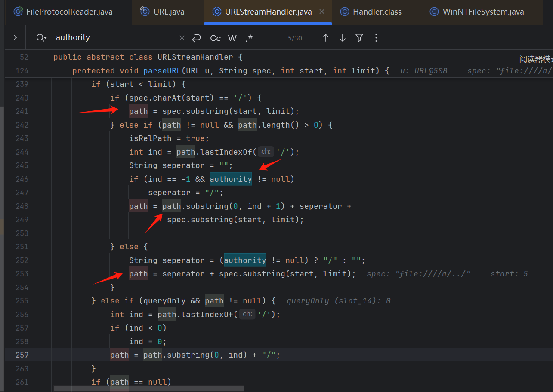Click the Reader mode label
This screenshot has width=553, height=392.
click(536, 60)
